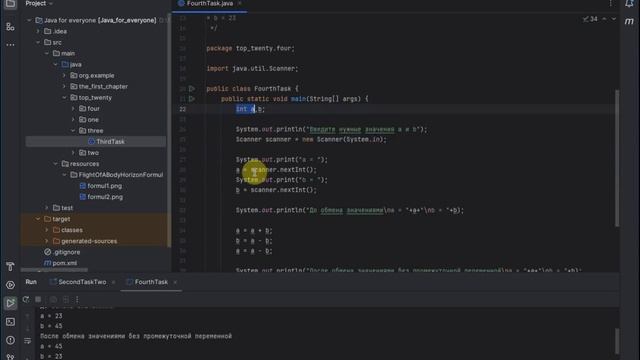Open the Build hammer tool window
Image resolution: width=640 pixels, height=360 pixels.
(x=10, y=267)
